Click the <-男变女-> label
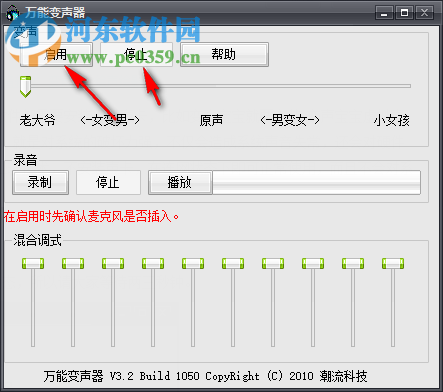Image resolution: width=443 pixels, height=392 pixels. pos(290,120)
